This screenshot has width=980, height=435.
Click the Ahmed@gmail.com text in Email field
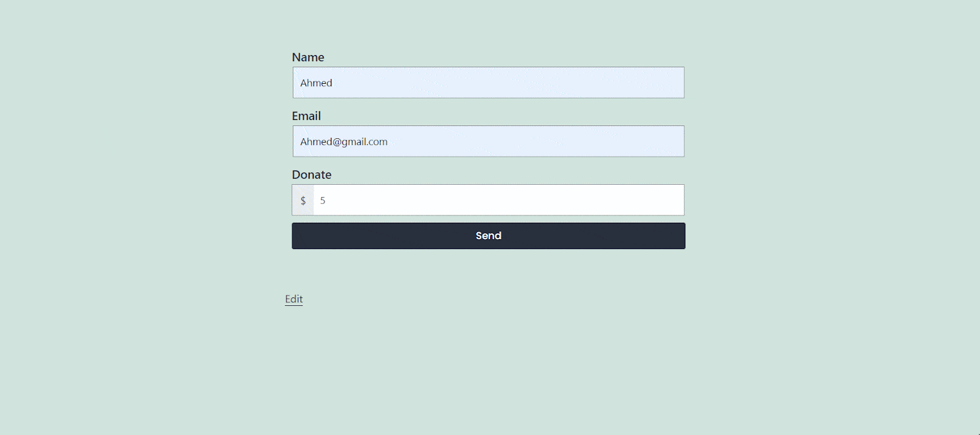coord(344,142)
